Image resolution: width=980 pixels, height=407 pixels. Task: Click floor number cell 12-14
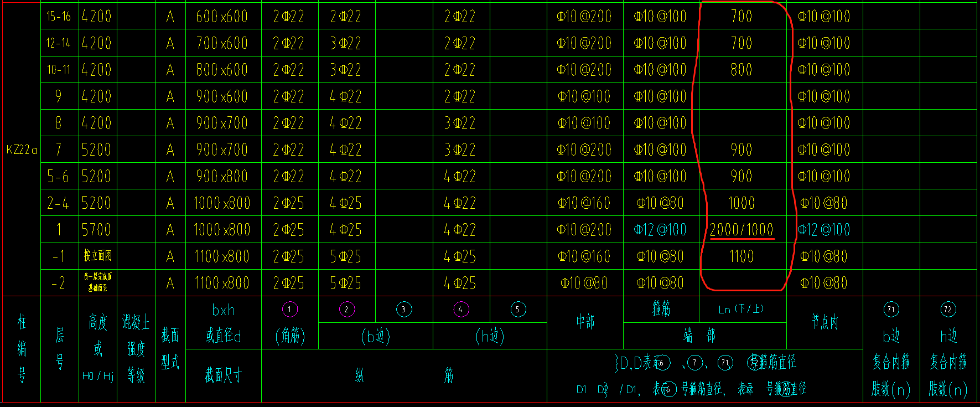tap(59, 43)
